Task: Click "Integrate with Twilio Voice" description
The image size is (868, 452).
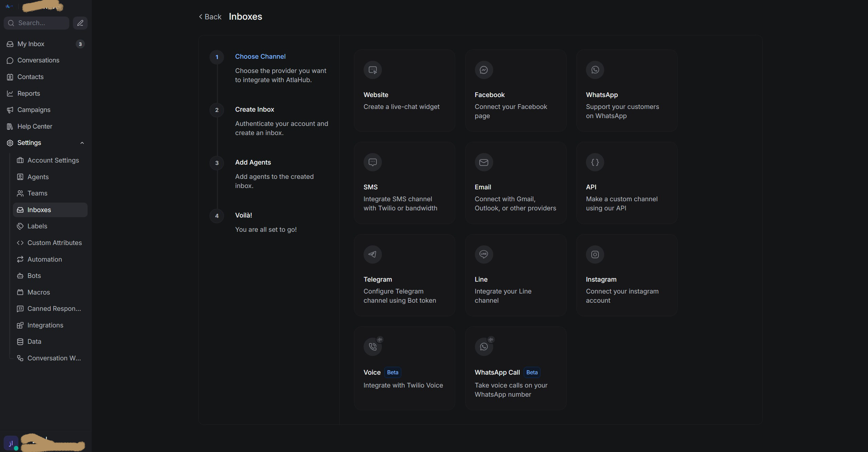Action: coord(403,385)
